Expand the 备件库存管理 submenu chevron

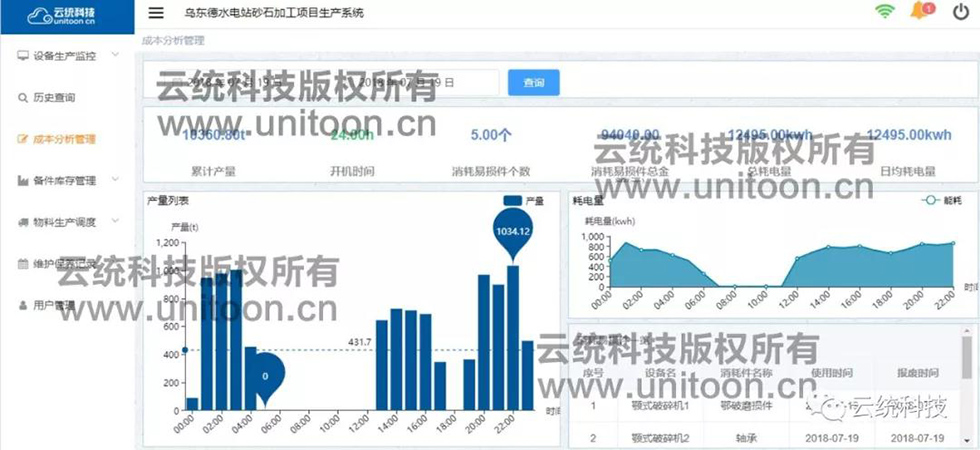(x=115, y=180)
